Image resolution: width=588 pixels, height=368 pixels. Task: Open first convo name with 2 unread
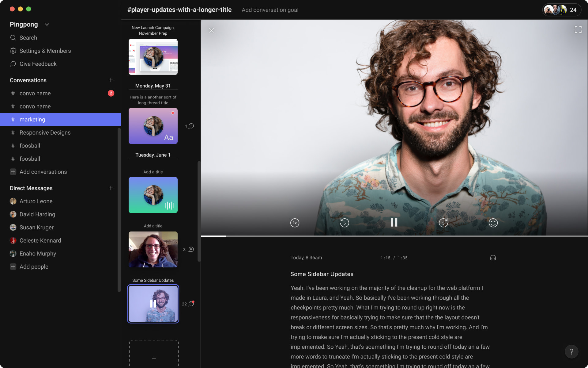[60, 93]
